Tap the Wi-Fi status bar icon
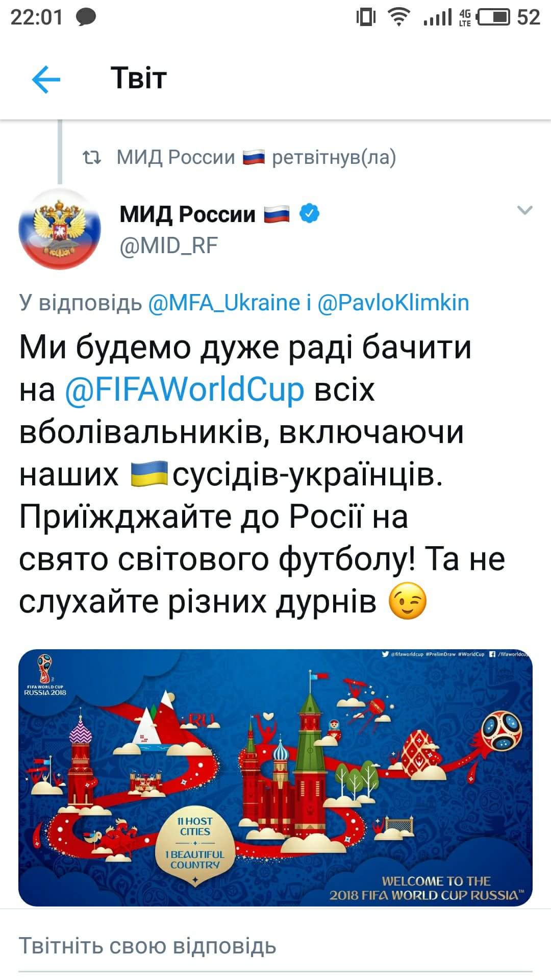This screenshot has height=980, width=551. coord(400,17)
